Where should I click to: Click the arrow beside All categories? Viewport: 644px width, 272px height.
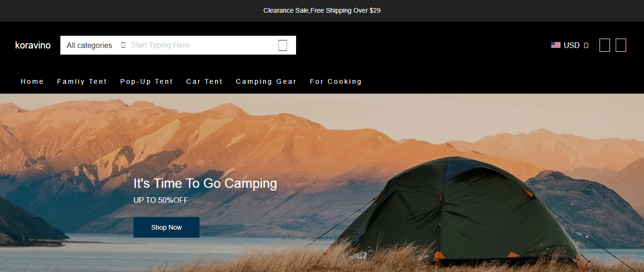click(x=123, y=45)
